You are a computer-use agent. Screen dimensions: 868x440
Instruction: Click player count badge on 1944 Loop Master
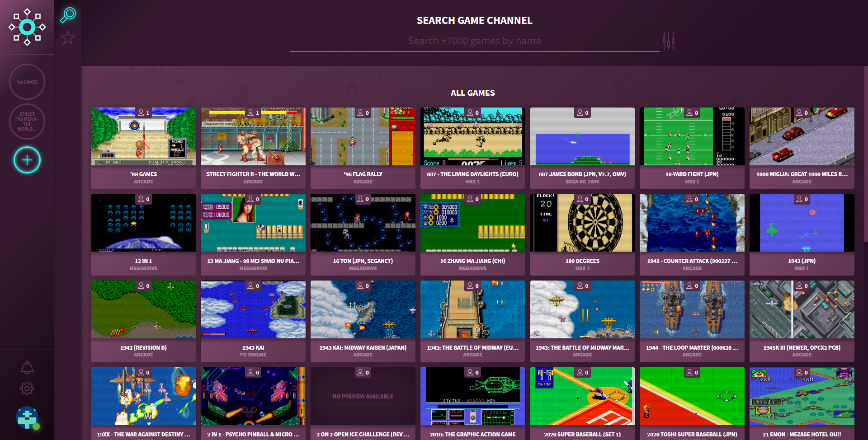point(692,286)
